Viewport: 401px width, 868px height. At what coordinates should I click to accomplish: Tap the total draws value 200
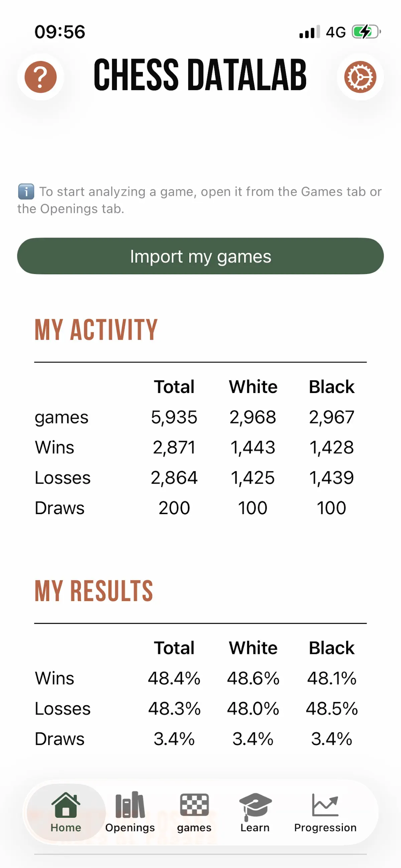174,508
